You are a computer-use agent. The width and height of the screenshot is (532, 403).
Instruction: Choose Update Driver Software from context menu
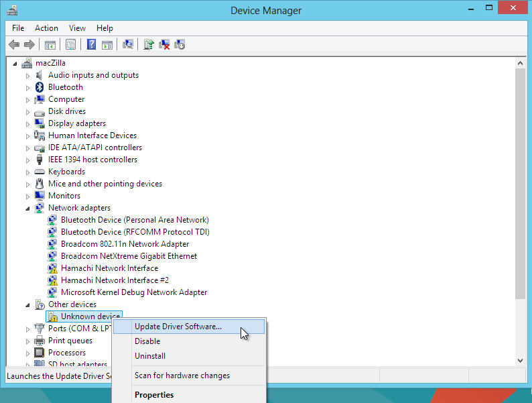189,327
